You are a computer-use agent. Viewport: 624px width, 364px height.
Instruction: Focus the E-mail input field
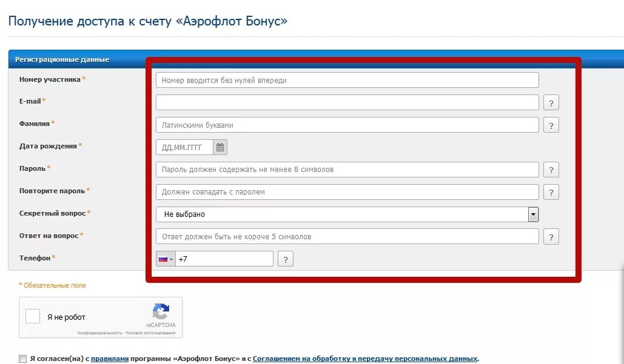(347, 102)
